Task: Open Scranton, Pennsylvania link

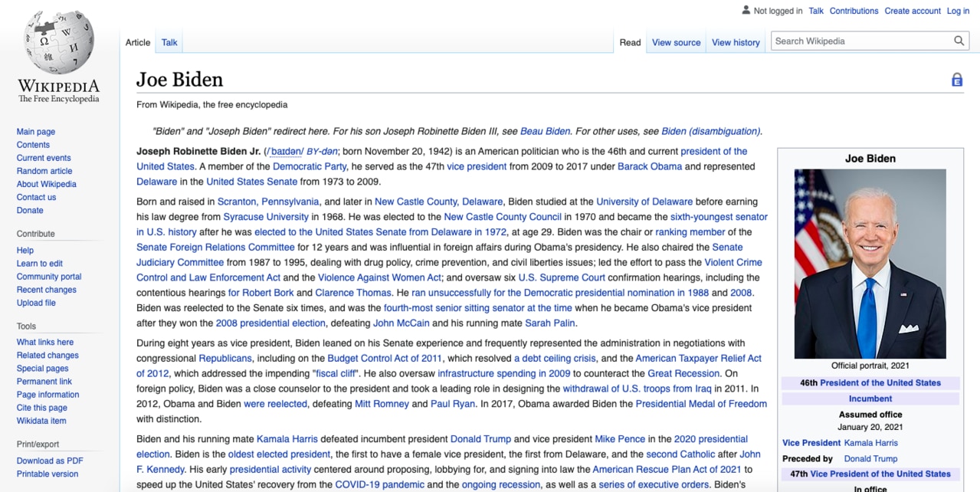Action: tap(268, 202)
